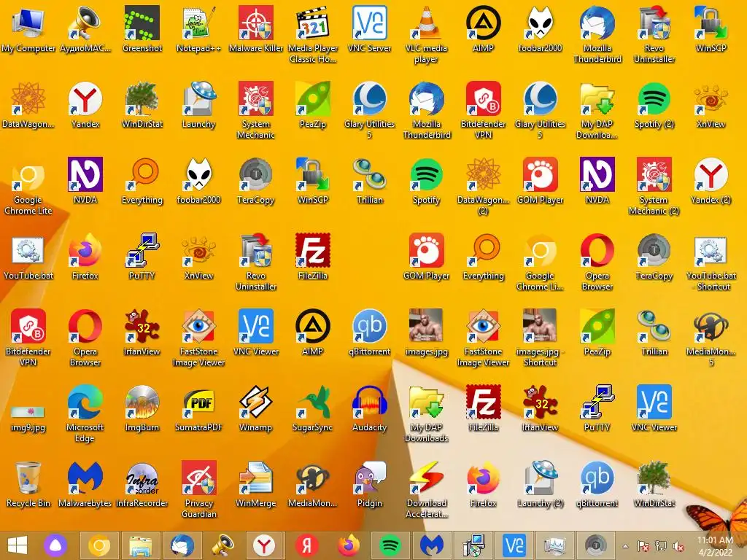Click the red Я Yandex taskbar icon
Image resolution: width=747 pixels, height=560 pixels.
coord(307,545)
